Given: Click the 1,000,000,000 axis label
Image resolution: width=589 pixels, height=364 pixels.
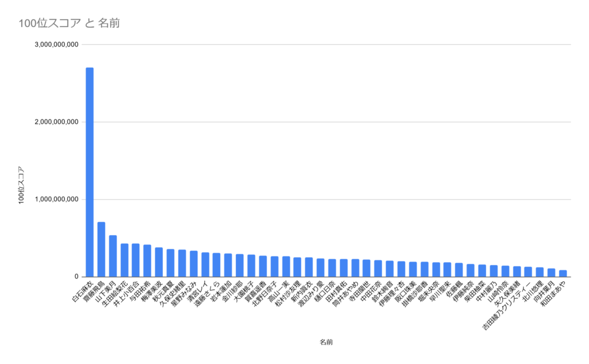Looking at the screenshot, I should click(57, 200).
